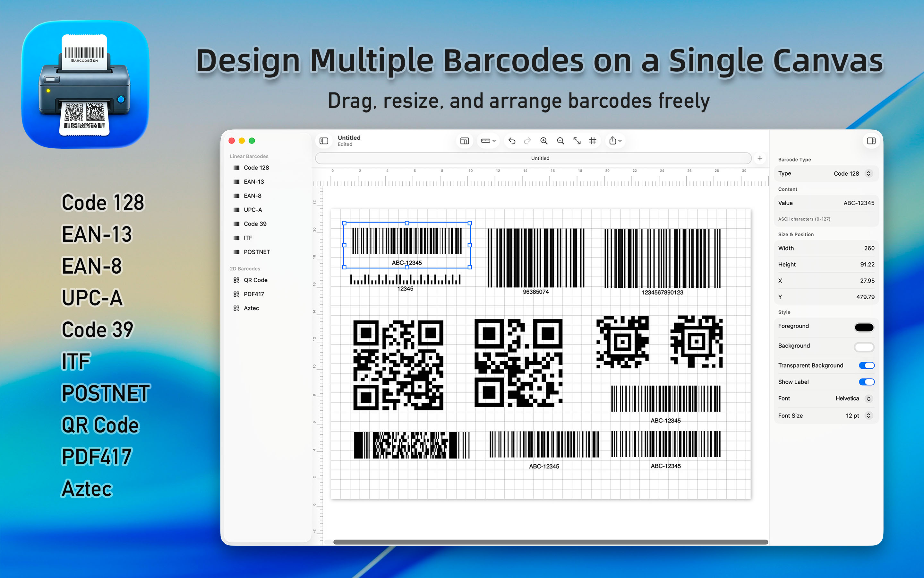Click the redo arrow
The image size is (924, 578).
tap(527, 141)
